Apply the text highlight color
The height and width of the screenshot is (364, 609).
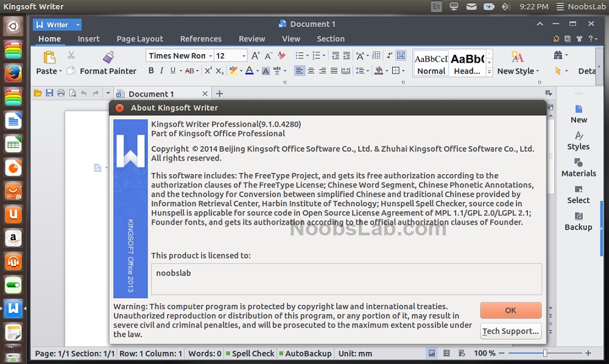233,71
